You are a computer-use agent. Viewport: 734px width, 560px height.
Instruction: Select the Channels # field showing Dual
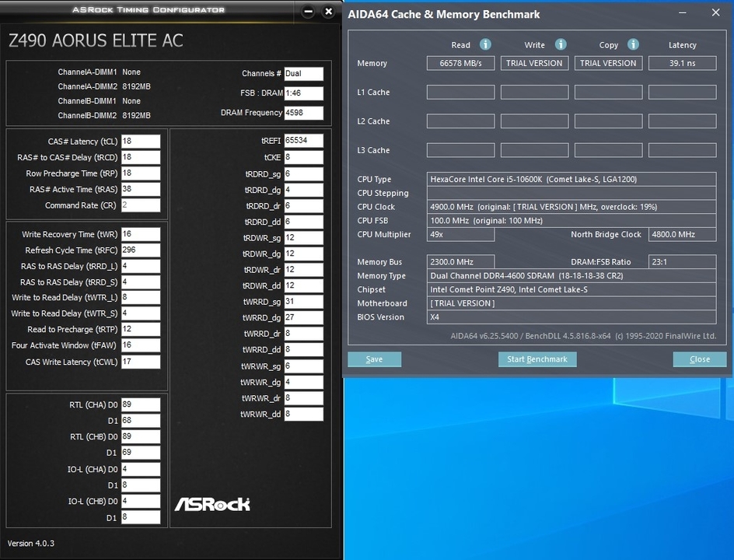(303, 74)
